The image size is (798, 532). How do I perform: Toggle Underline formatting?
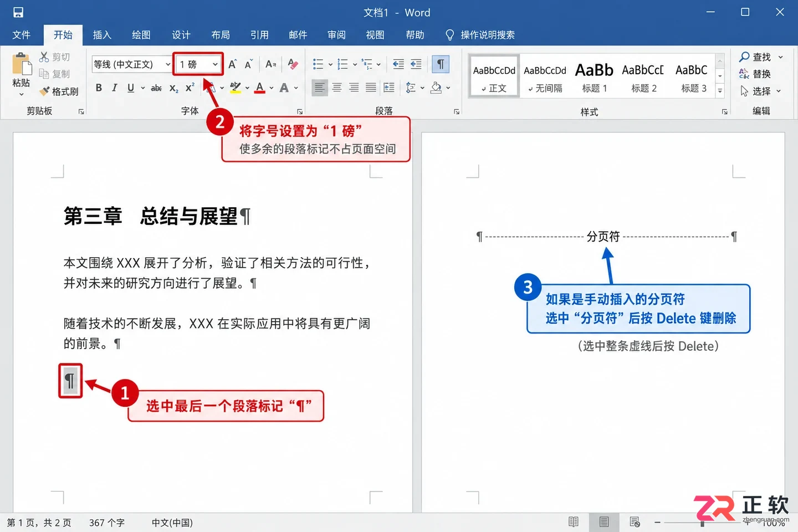point(131,88)
